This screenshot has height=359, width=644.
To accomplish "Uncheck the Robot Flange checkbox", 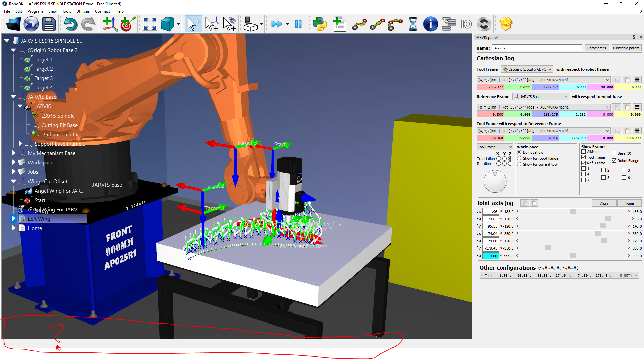I will pyautogui.click(x=614, y=161).
